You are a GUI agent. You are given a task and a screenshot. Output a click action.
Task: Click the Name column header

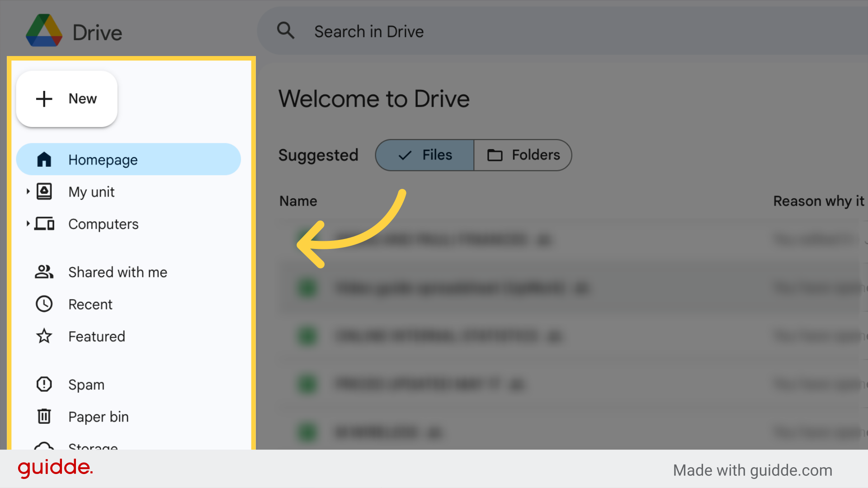298,201
